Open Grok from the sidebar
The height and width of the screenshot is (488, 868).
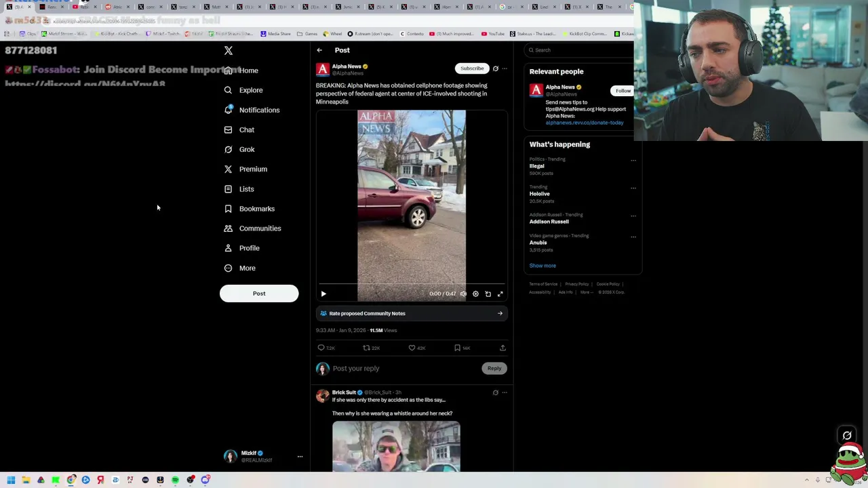click(x=239, y=149)
